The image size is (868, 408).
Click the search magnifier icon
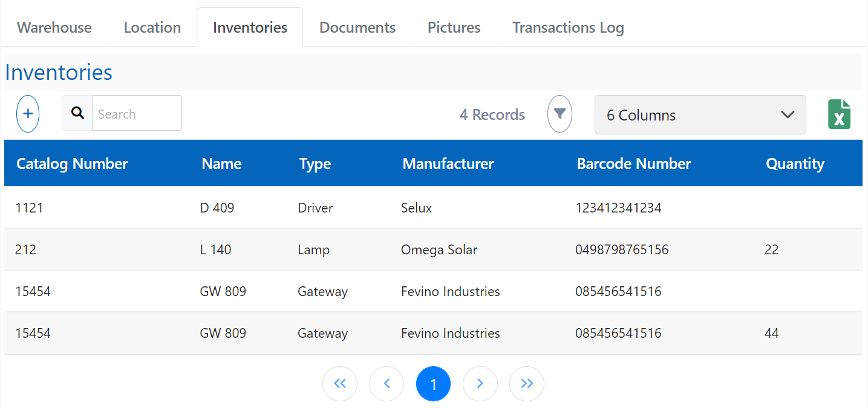point(77,113)
